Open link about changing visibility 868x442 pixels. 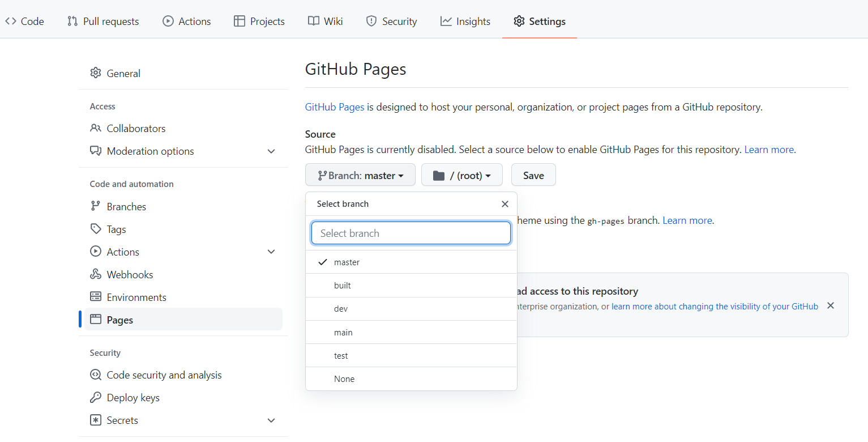(x=715, y=306)
